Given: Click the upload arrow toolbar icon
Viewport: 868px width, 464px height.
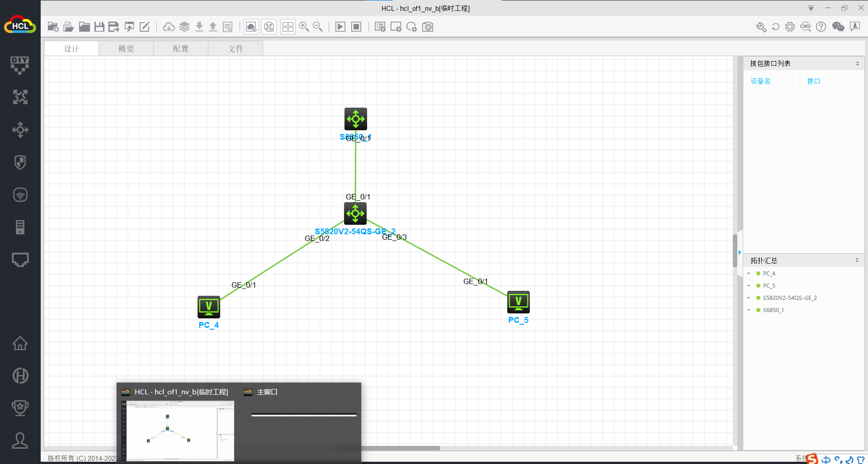Looking at the screenshot, I should tap(213, 27).
